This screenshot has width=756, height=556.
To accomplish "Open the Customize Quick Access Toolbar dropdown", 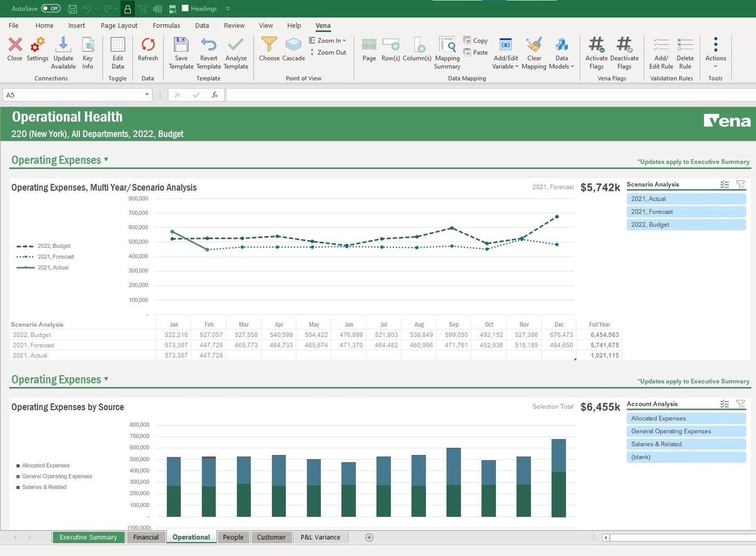I will [227, 8].
